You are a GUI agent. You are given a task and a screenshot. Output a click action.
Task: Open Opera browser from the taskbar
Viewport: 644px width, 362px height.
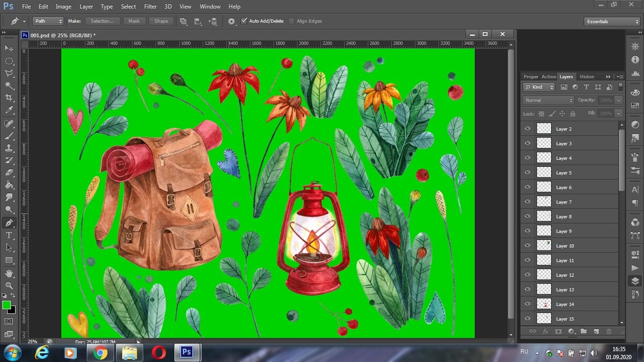pos(158,353)
